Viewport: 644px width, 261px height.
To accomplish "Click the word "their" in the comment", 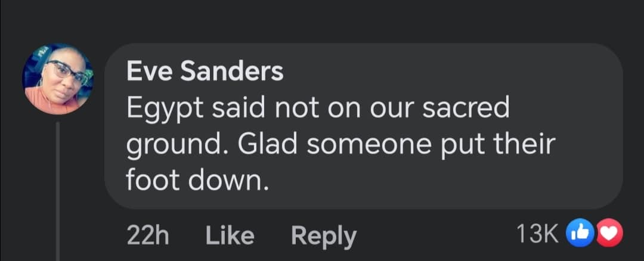I will click(523, 144).
